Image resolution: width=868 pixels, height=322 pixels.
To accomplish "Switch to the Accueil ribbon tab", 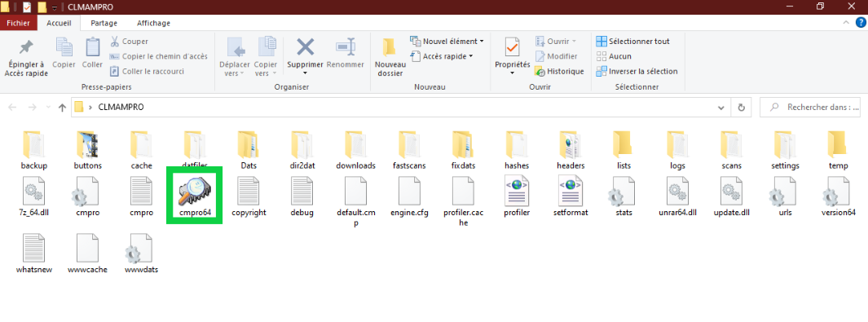I will click(x=59, y=24).
